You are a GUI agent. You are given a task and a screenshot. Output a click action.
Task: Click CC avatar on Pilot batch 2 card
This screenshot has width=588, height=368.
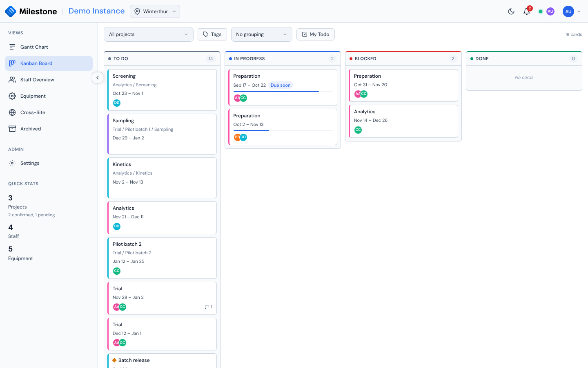117,271
